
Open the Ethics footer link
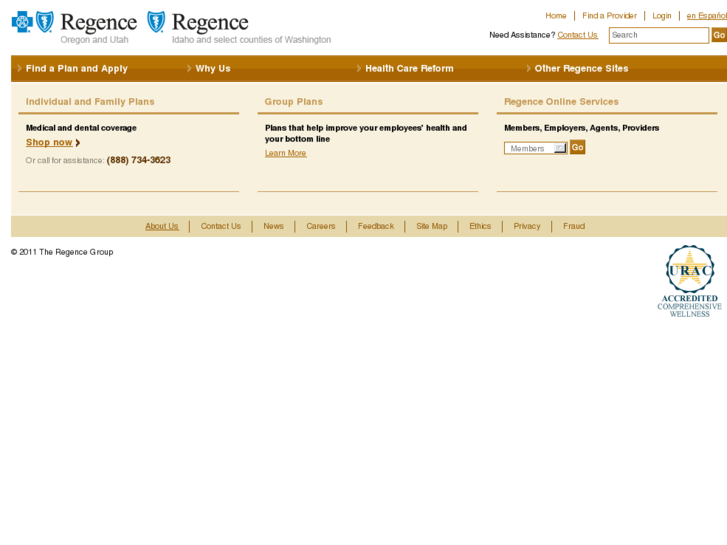[480, 226]
